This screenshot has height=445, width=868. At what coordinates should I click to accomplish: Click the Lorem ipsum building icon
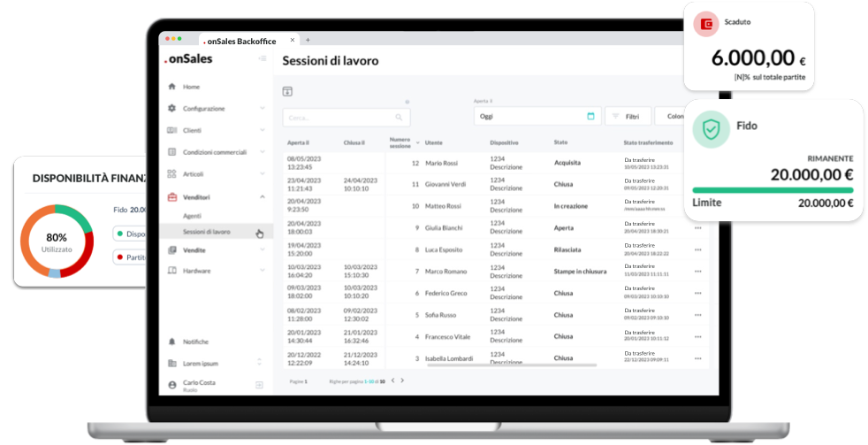point(171,363)
